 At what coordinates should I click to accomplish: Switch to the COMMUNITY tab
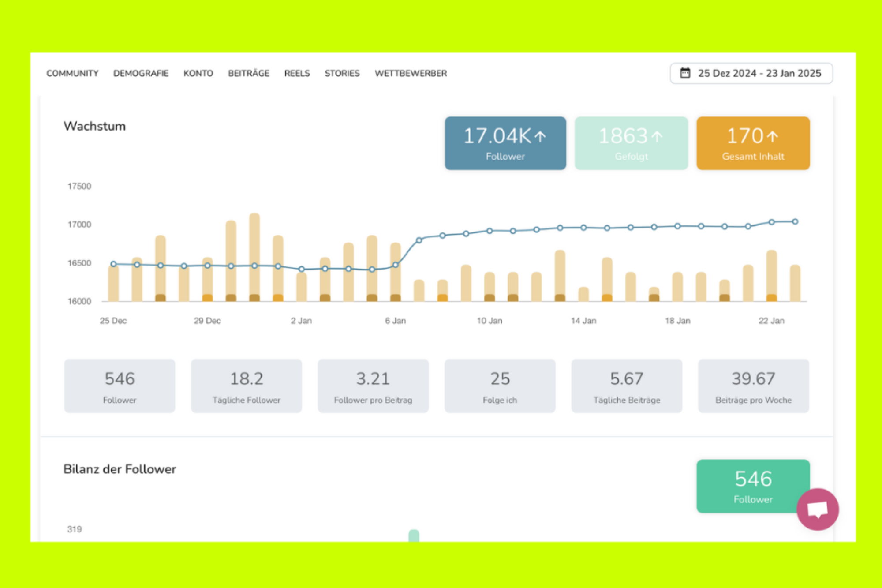pyautogui.click(x=72, y=73)
